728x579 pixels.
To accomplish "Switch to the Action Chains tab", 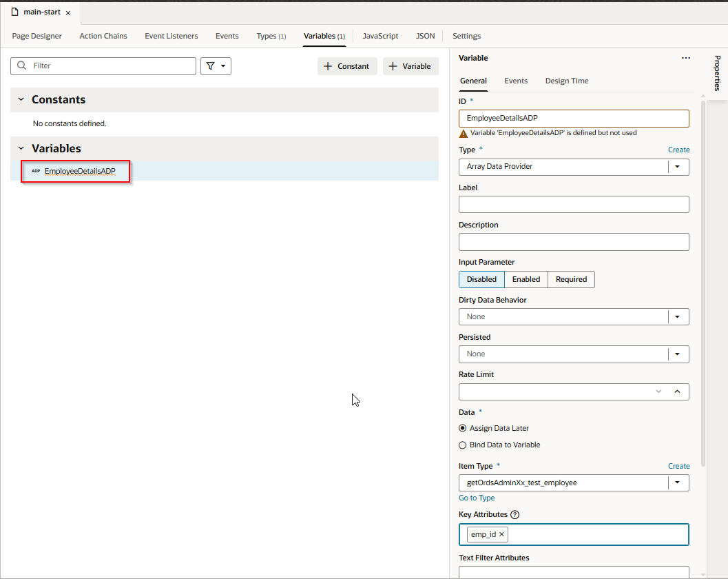I will coord(103,36).
